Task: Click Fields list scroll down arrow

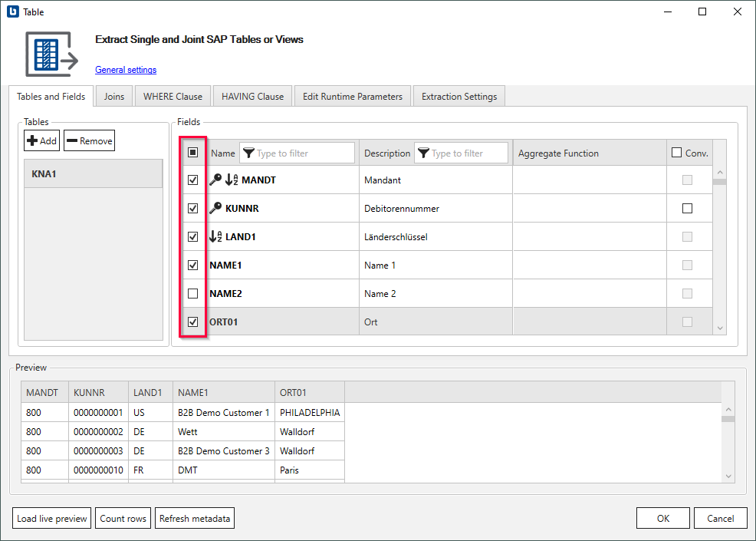Action: 720,328
